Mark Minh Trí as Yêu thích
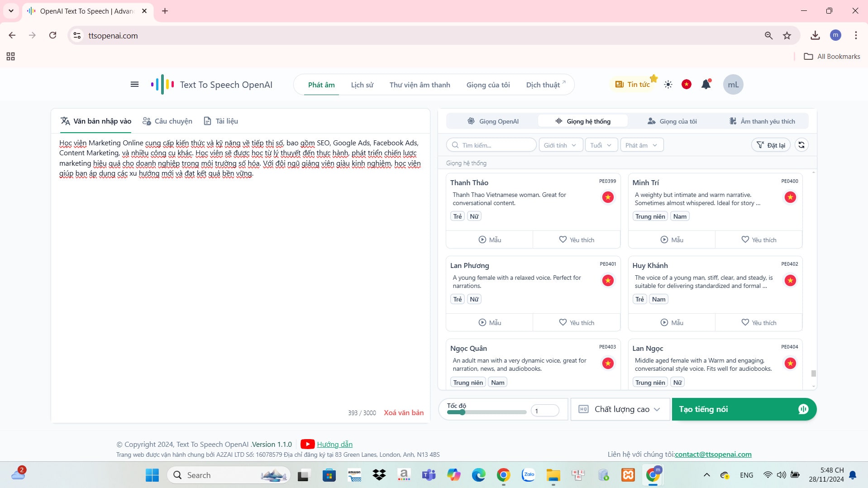The height and width of the screenshot is (488, 868). [x=758, y=239]
